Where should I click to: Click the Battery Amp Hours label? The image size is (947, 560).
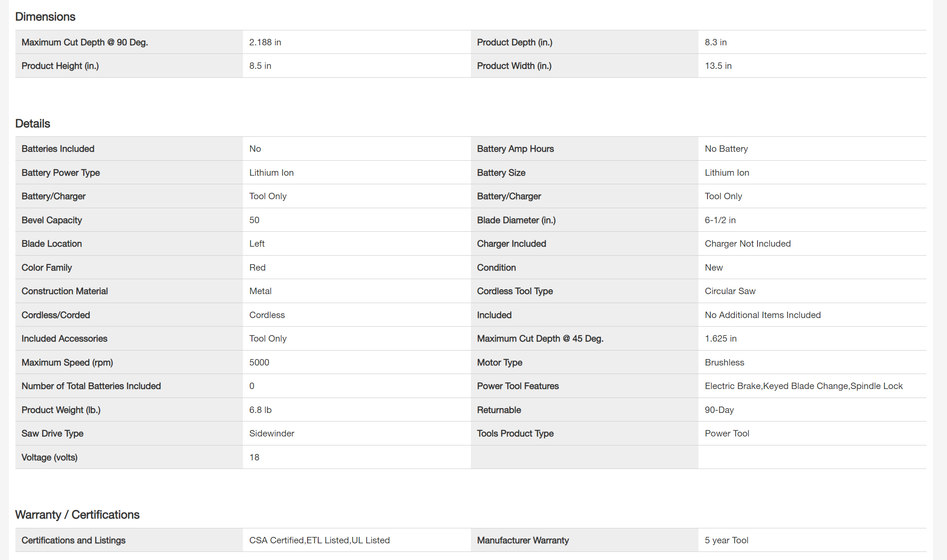[515, 149]
